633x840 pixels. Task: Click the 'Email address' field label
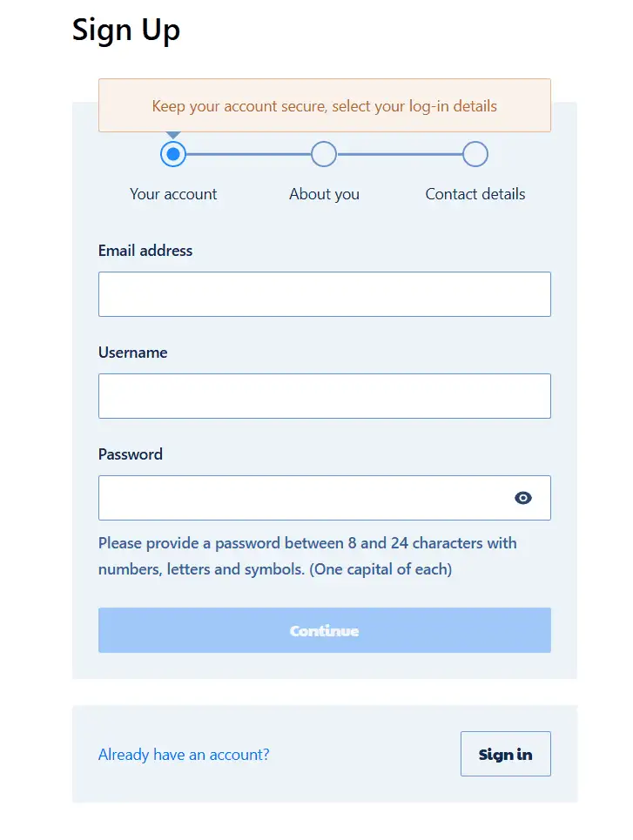(x=145, y=251)
